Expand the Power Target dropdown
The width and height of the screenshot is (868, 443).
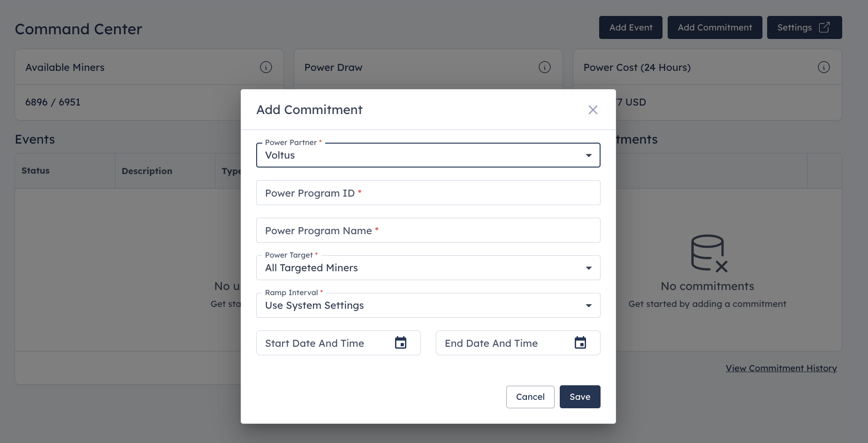tap(428, 267)
